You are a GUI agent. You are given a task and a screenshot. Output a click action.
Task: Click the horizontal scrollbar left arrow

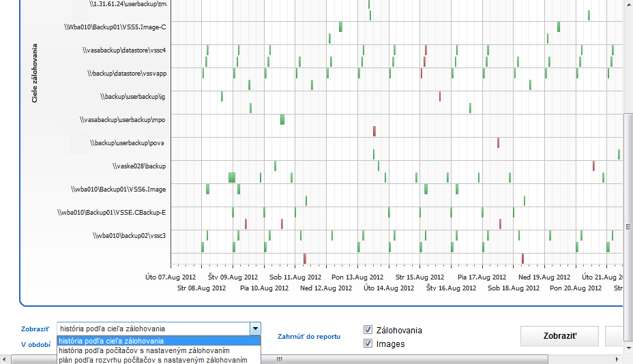coord(4,359)
